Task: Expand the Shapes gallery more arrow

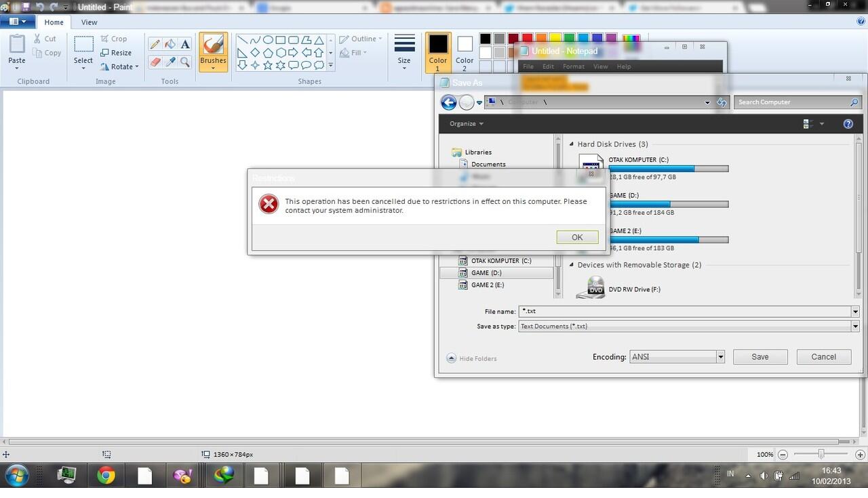Action: tap(330, 66)
